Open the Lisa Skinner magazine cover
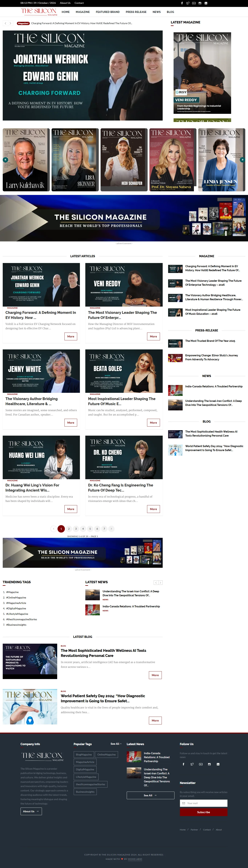Image resolution: width=248 pixels, height=868 pixels. [75, 160]
